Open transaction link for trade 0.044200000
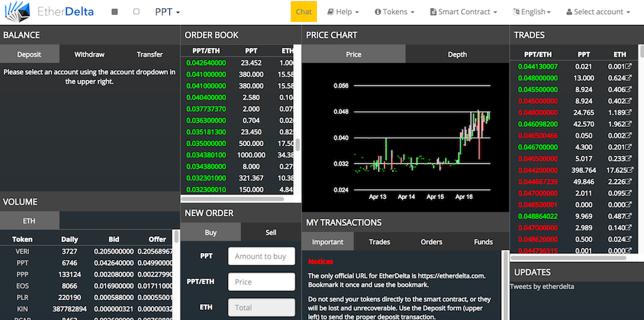 630,169
